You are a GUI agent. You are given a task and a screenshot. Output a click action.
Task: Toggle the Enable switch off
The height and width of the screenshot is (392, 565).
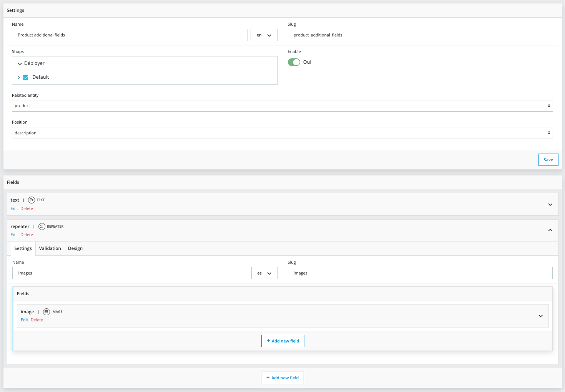pos(294,62)
